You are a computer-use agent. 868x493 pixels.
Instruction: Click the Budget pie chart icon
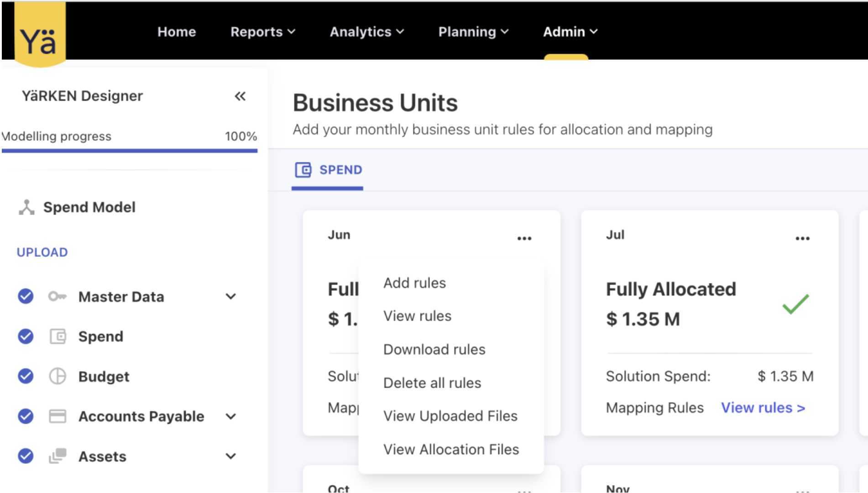[x=58, y=377]
